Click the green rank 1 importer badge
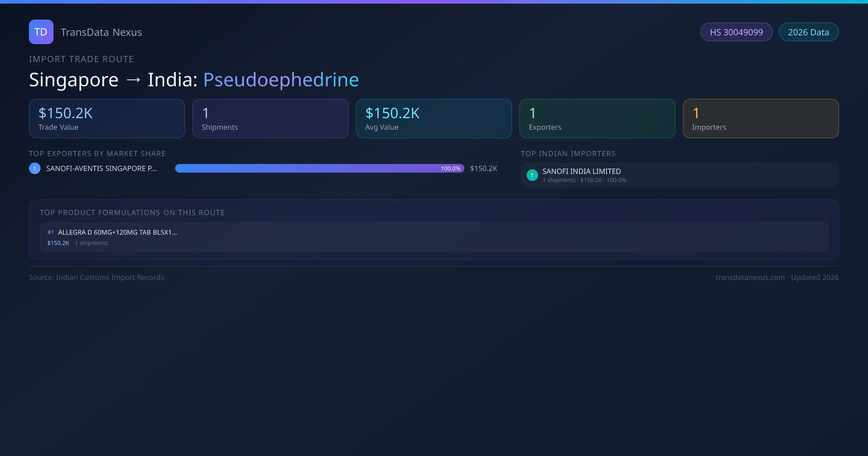 click(x=532, y=175)
